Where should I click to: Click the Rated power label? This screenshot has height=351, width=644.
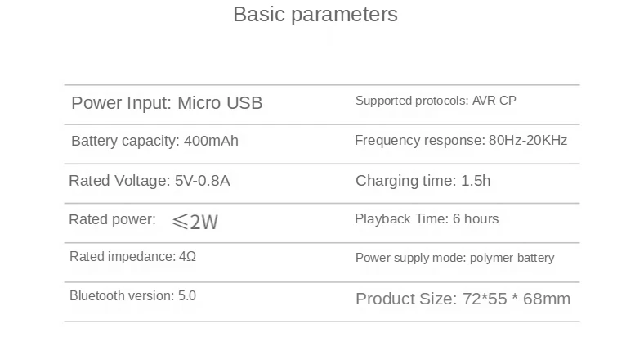pyautogui.click(x=113, y=219)
